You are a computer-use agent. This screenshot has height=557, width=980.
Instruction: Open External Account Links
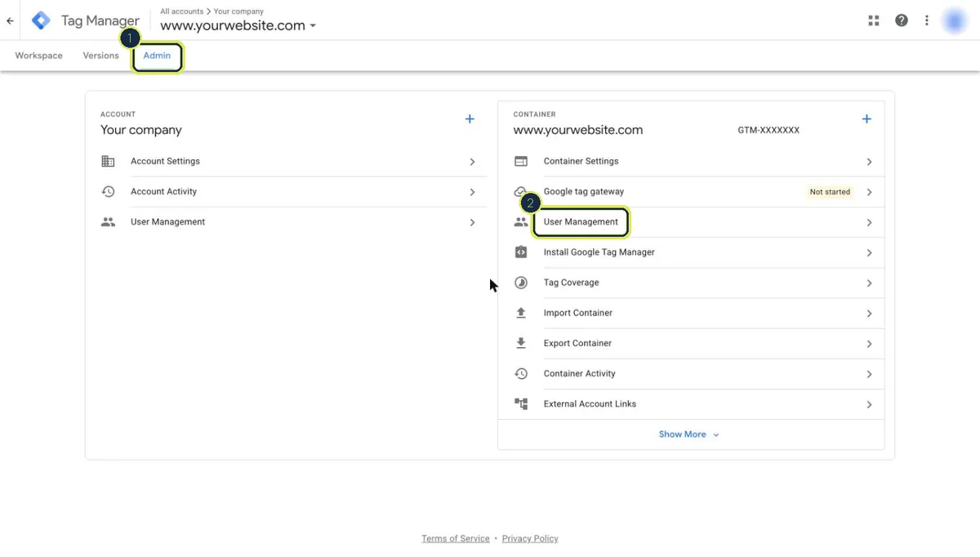(691, 403)
